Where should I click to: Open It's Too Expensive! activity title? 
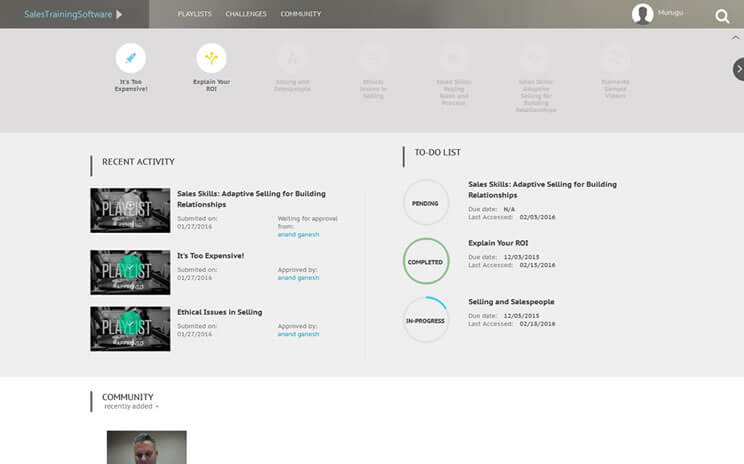tap(210, 255)
